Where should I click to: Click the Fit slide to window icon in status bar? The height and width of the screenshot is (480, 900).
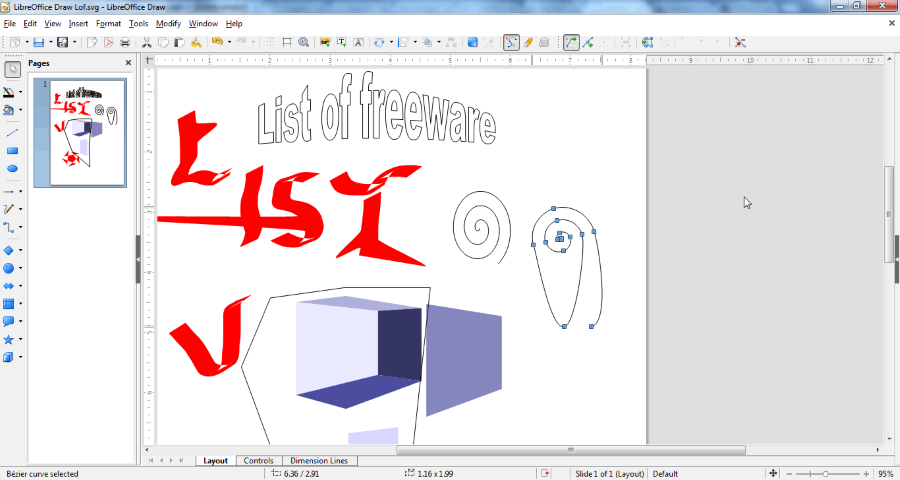773,474
